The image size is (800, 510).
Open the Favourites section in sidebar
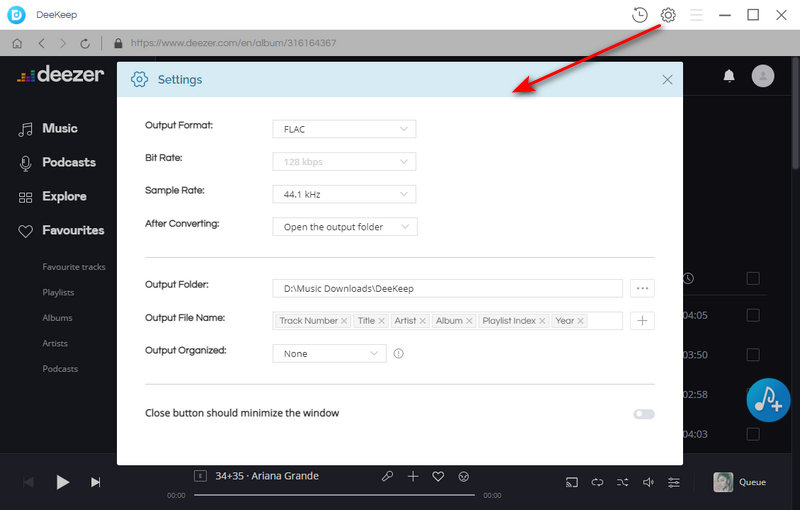click(61, 231)
